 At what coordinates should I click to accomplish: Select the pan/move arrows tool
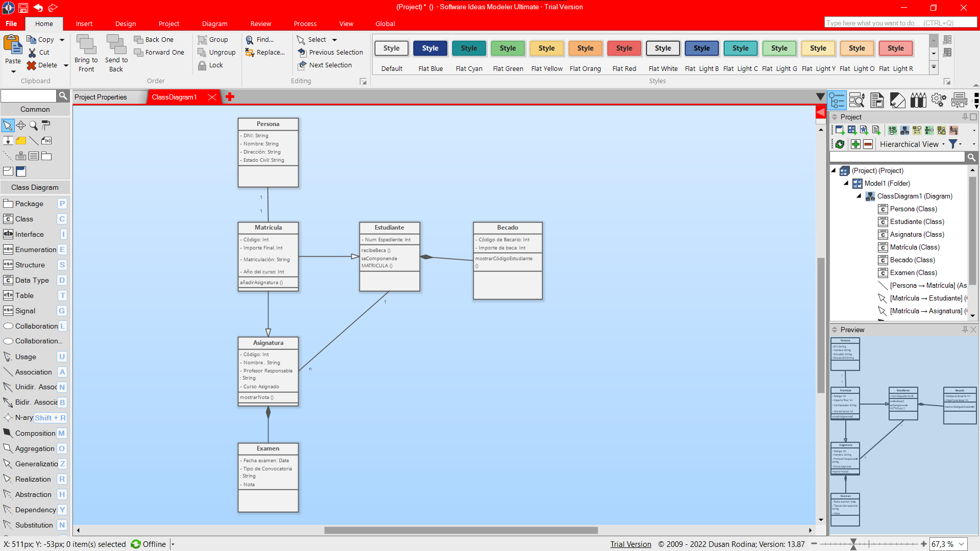pyautogui.click(x=21, y=126)
